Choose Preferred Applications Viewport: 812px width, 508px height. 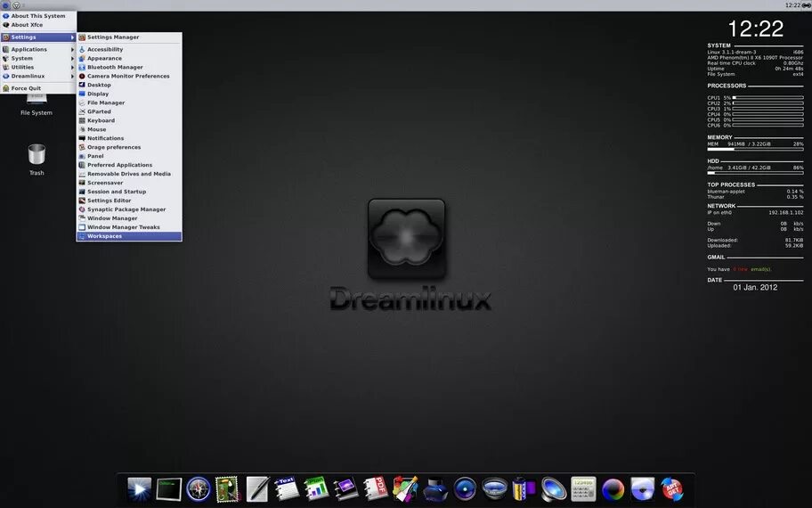click(129, 165)
